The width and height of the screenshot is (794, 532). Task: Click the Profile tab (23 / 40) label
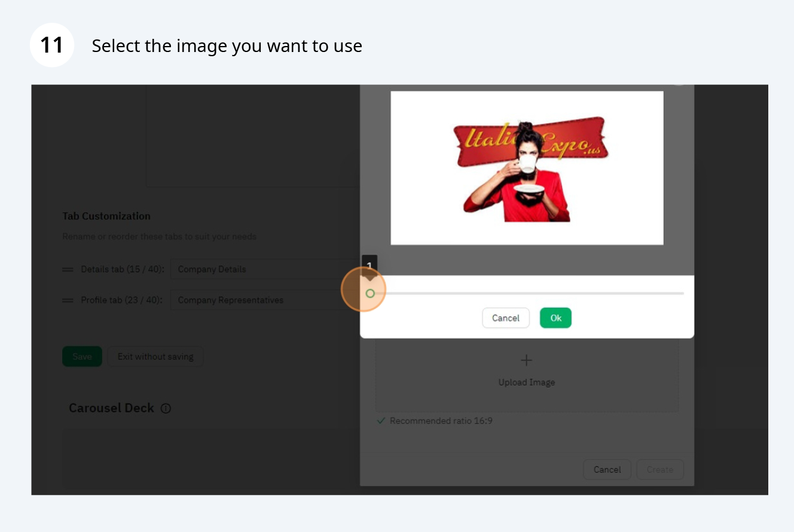pyautogui.click(x=122, y=300)
